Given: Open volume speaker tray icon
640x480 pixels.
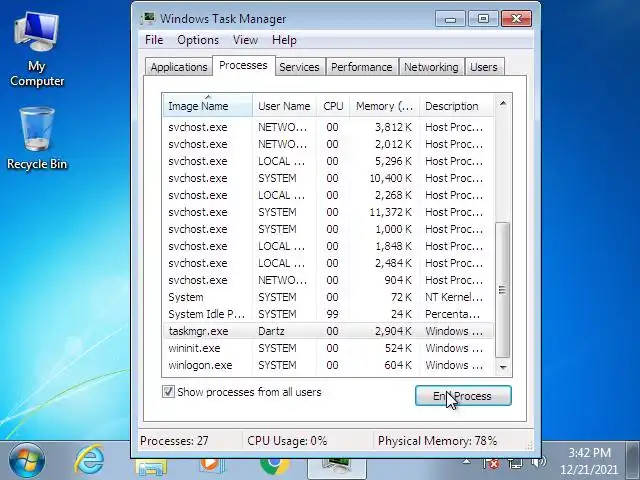Looking at the screenshot, I should coord(539,462).
